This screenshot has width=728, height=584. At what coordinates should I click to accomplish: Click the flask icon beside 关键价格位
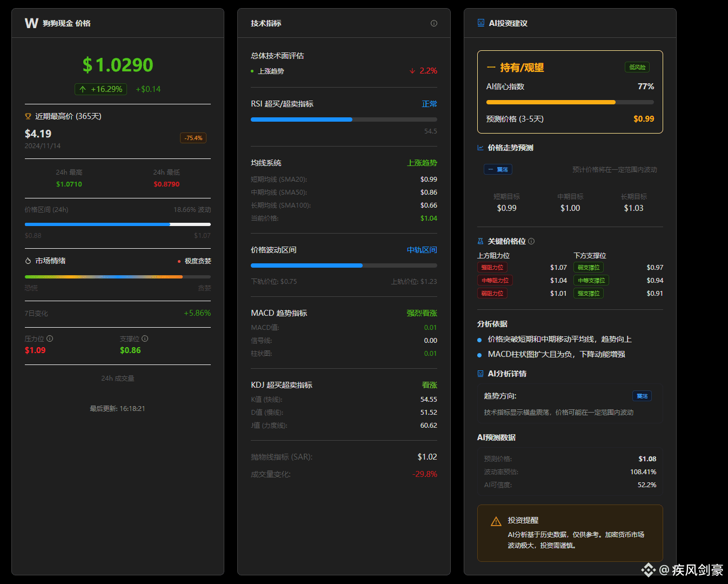coord(480,241)
